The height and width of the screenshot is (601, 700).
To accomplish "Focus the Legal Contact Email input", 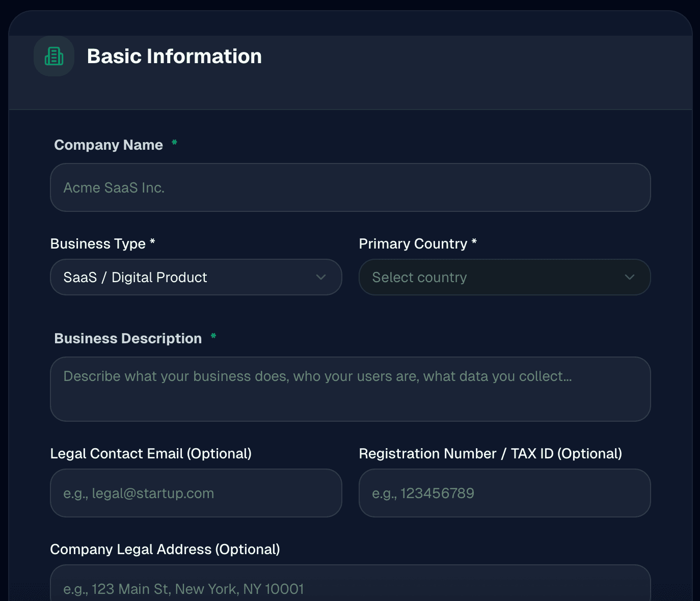I will pyautogui.click(x=196, y=493).
